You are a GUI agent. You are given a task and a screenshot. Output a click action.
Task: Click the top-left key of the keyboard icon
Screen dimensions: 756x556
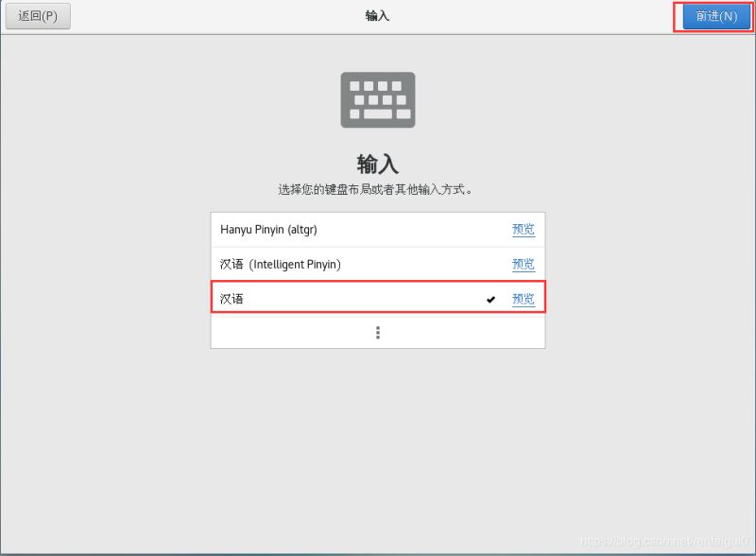pyautogui.click(x=354, y=86)
